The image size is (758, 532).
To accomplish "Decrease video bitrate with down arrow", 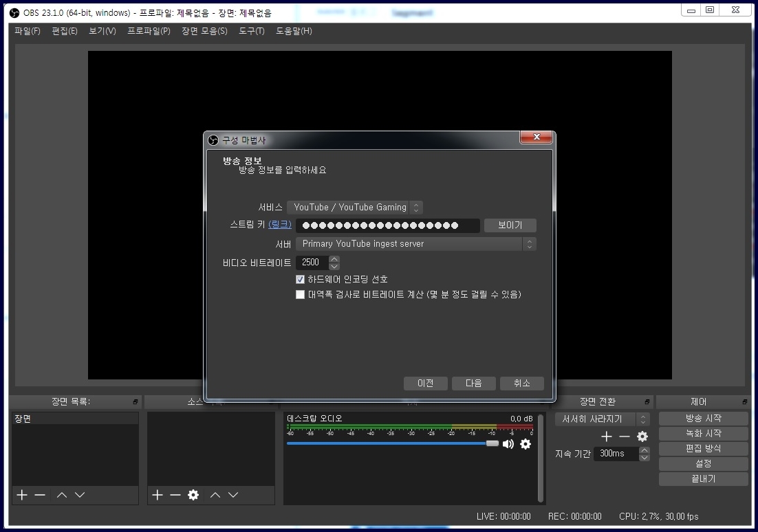I will click(334, 266).
